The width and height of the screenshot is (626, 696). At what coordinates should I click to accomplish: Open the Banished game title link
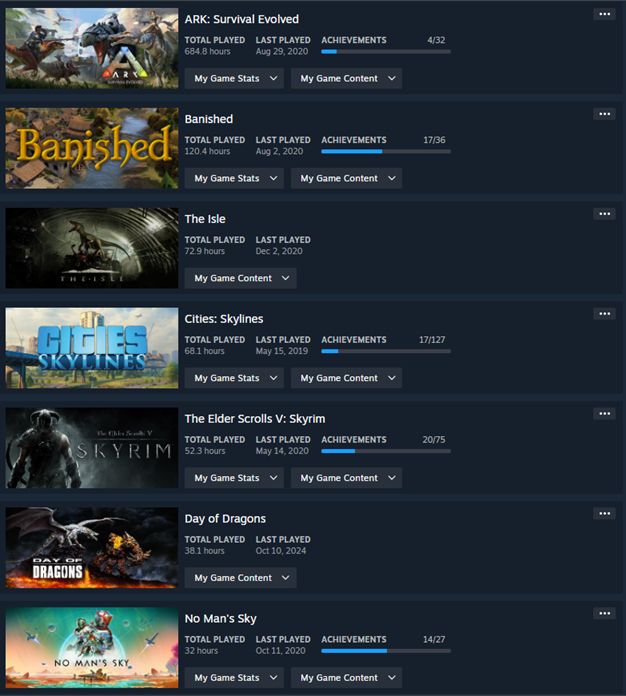[x=209, y=119]
